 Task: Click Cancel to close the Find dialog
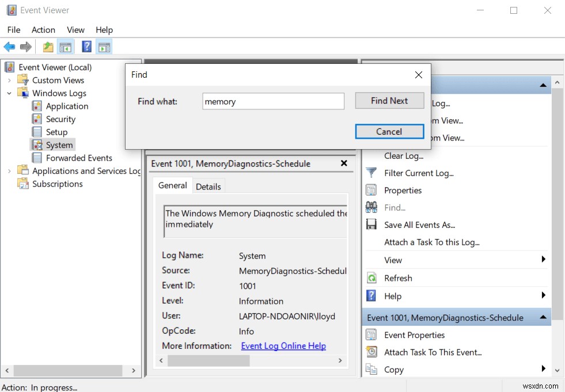point(389,131)
